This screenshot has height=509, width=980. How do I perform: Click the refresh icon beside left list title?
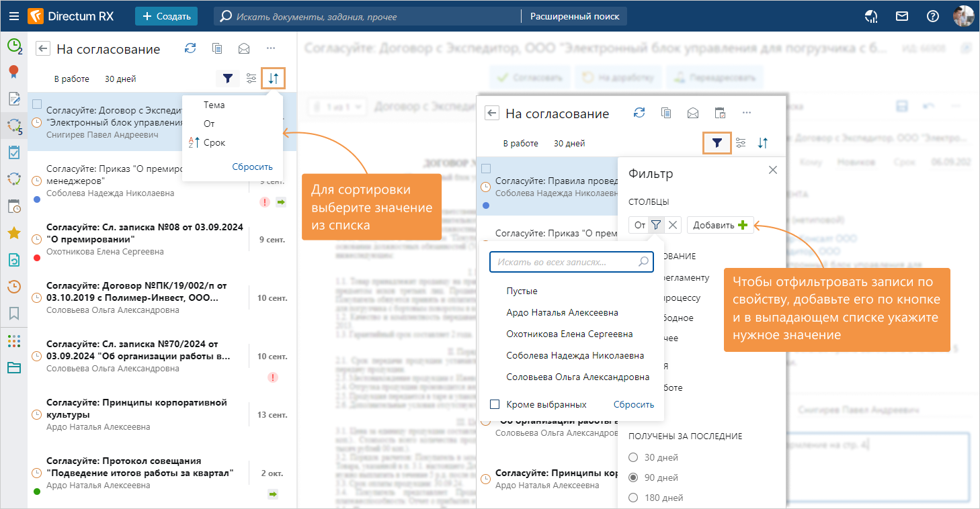190,48
